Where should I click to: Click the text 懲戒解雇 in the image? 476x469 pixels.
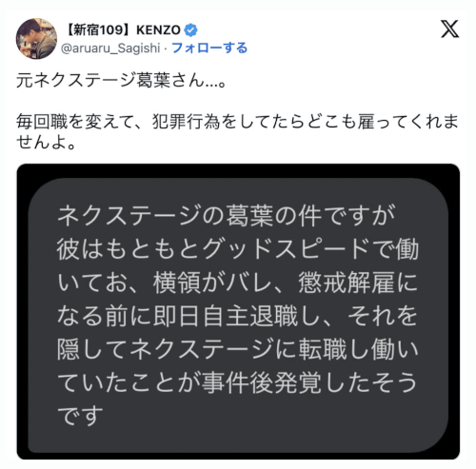[x=347, y=283]
